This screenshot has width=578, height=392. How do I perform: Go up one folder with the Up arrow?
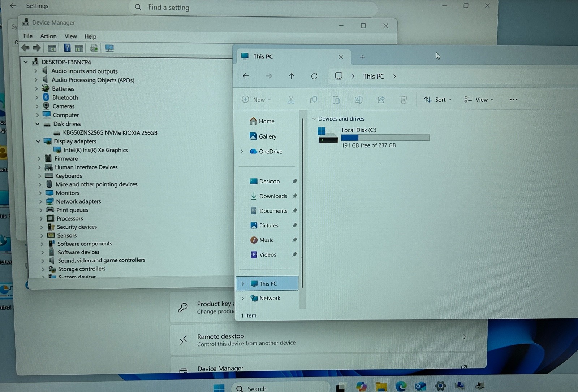click(x=291, y=76)
